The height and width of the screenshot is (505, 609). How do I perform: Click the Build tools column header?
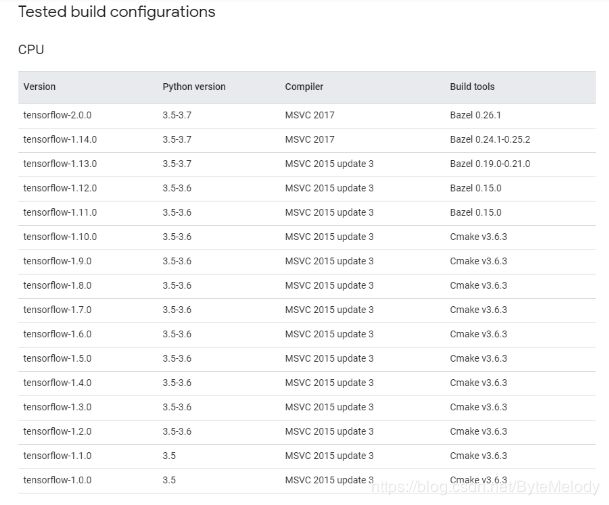pos(472,87)
